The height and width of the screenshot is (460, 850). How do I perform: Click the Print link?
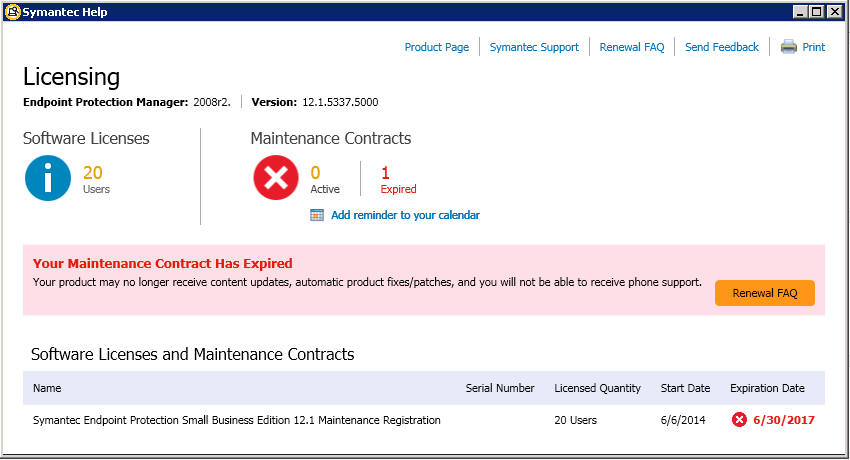pos(813,47)
